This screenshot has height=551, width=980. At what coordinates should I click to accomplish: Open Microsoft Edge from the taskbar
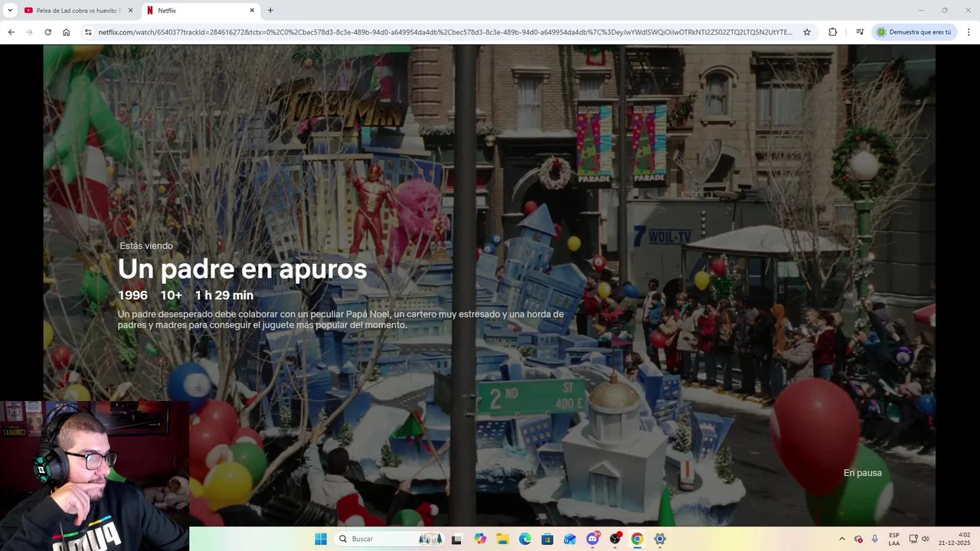coord(525,539)
